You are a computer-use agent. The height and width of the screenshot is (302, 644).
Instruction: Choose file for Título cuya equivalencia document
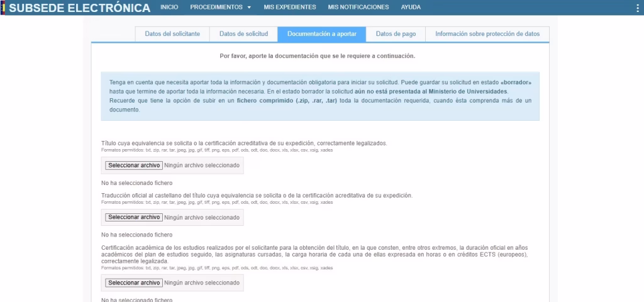point(134,165)
